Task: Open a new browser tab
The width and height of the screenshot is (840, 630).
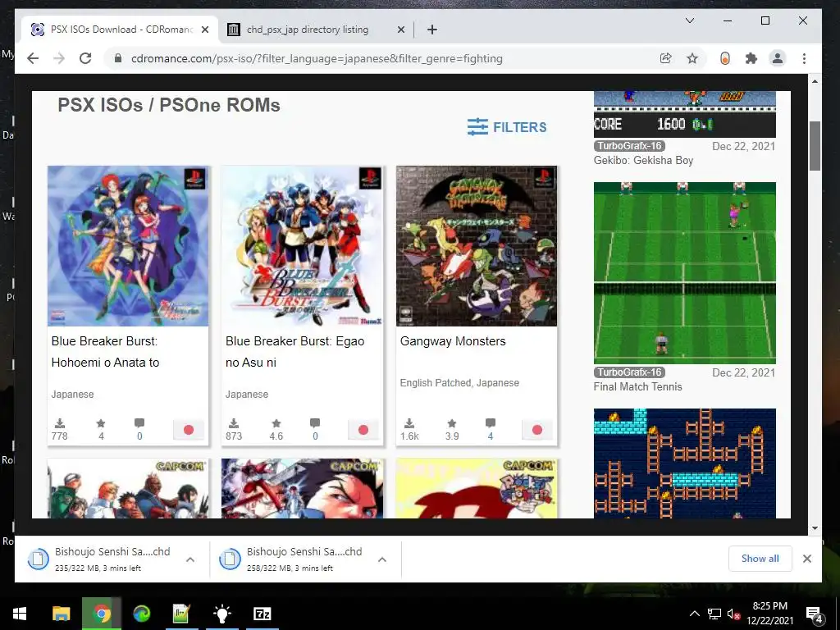Action: coord(432,30)
